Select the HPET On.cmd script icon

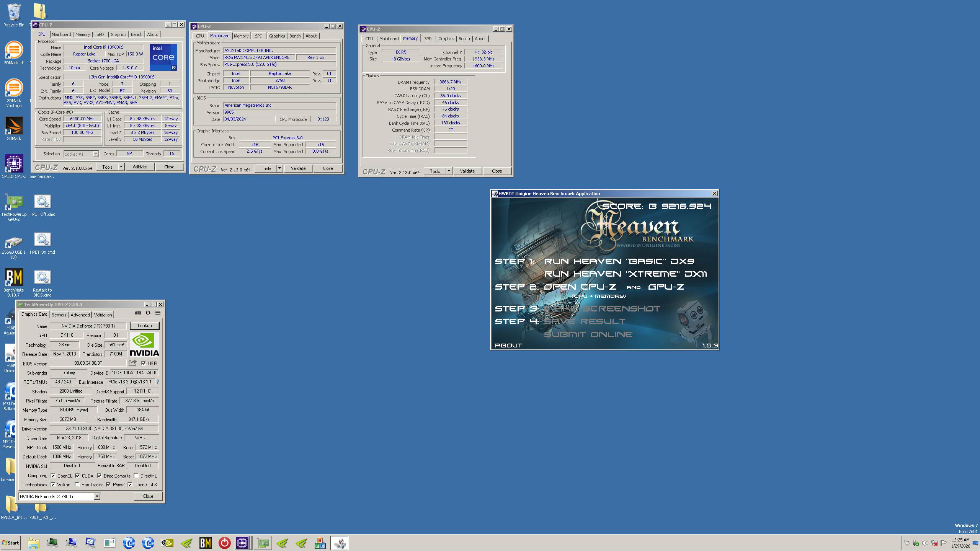[42, 242]
